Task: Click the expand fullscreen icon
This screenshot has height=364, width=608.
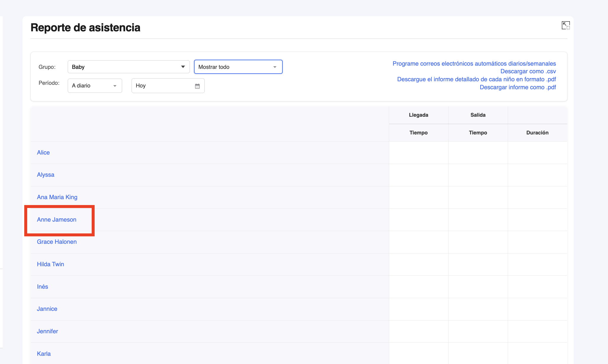Action: pos(565,25)
